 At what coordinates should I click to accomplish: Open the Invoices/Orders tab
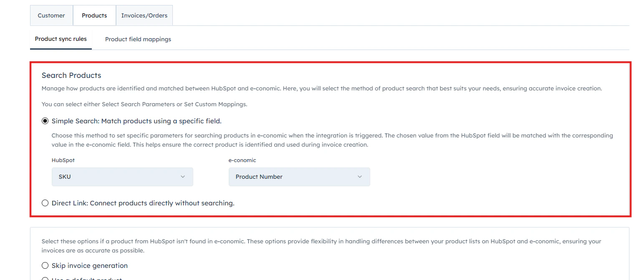pos(144,15)
